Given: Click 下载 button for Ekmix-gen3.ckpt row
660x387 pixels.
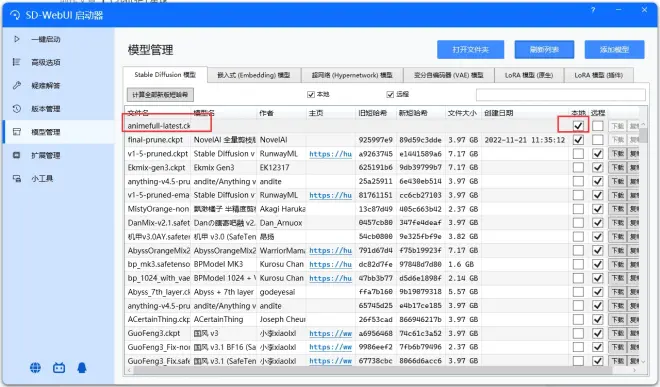Looking at the screenshot, I should 617,168.
